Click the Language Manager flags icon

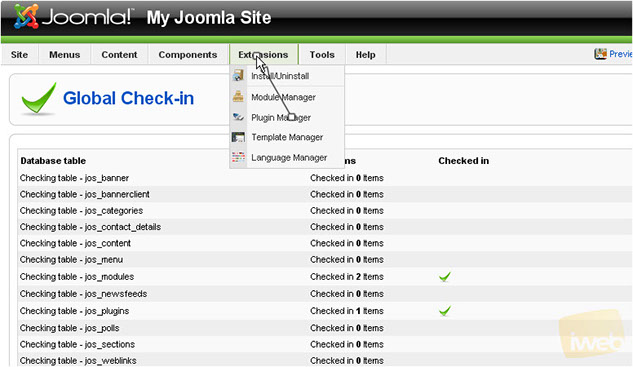[x=238, y=157]
